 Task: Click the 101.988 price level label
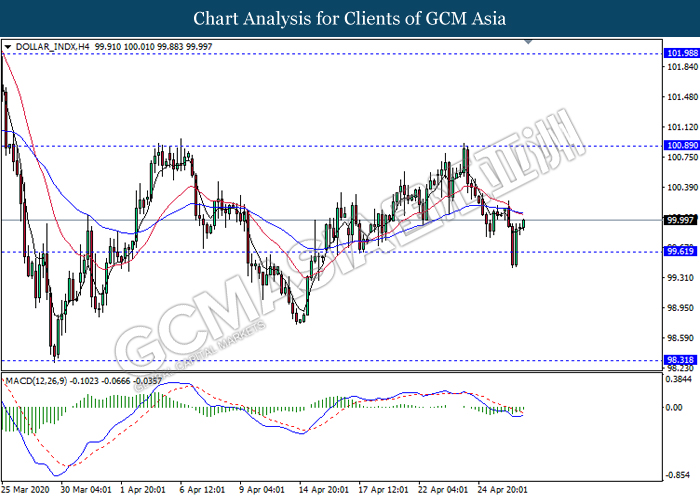(681, 53)
